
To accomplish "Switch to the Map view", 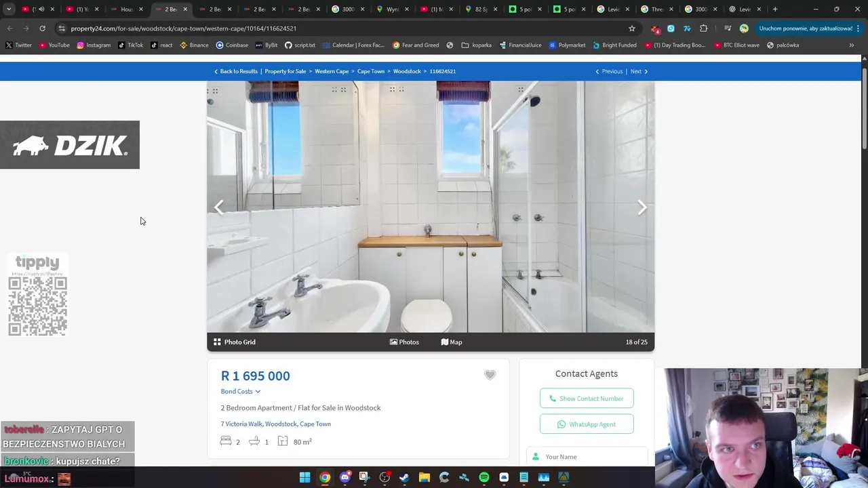I will (x=452, y=342).
